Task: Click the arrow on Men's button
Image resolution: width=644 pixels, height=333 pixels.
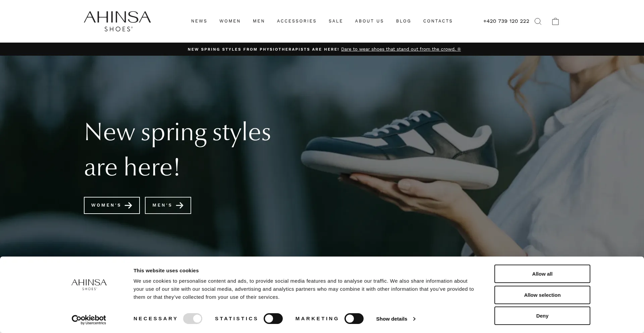Action: [x=180, y=206]
